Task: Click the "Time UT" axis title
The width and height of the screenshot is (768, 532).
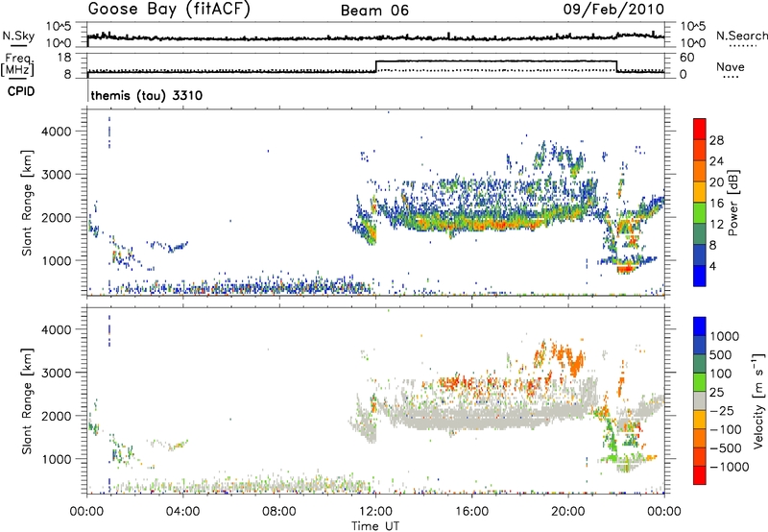Action: (375, 526)
